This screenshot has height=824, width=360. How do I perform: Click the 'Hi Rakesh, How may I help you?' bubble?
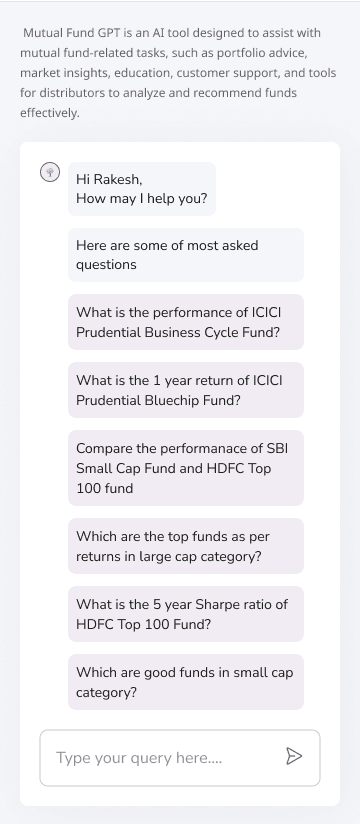coord(142,189)
